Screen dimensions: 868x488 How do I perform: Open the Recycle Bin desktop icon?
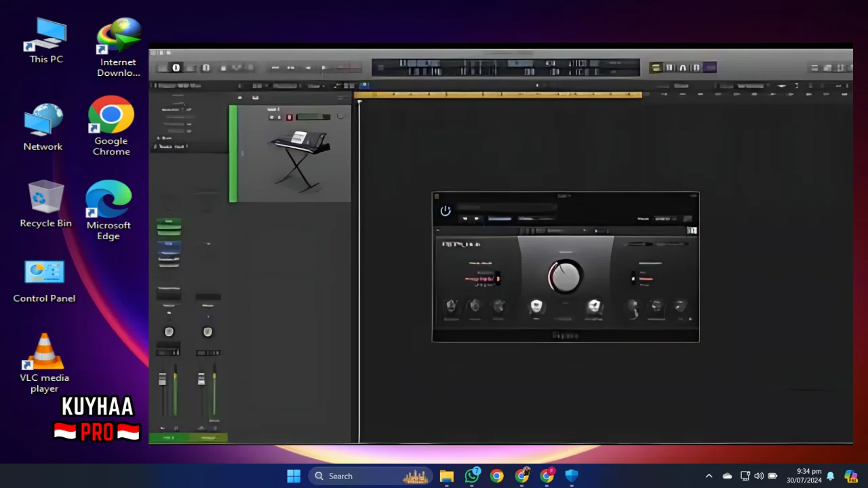[x=45, y=204]
